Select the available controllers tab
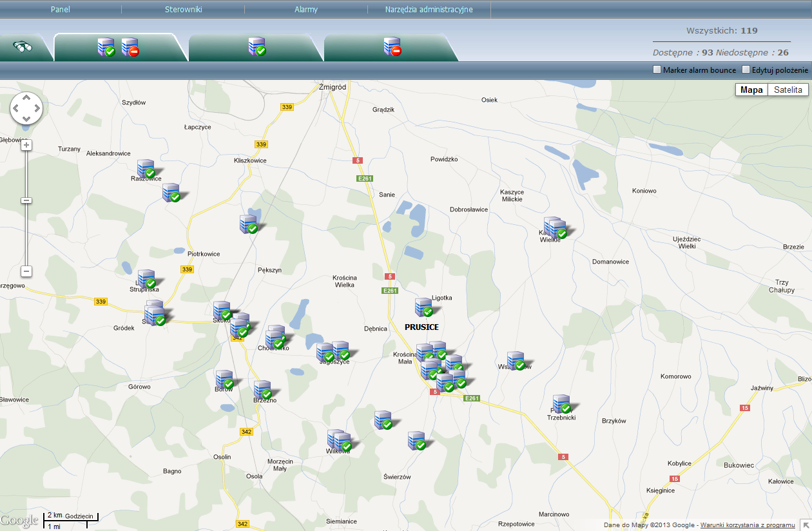This screenshot has width=812, height=531. [256, 47]
